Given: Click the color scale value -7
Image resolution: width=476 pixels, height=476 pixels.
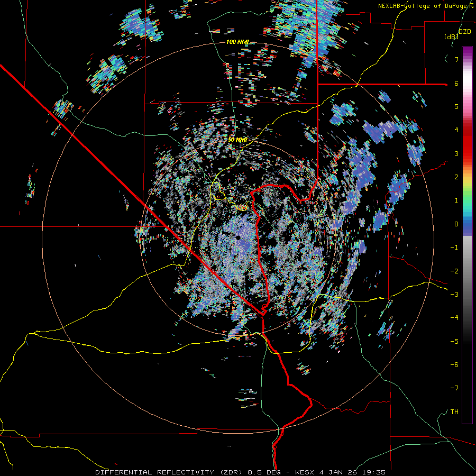Looking at the screenshot, I should pos(454,388).
